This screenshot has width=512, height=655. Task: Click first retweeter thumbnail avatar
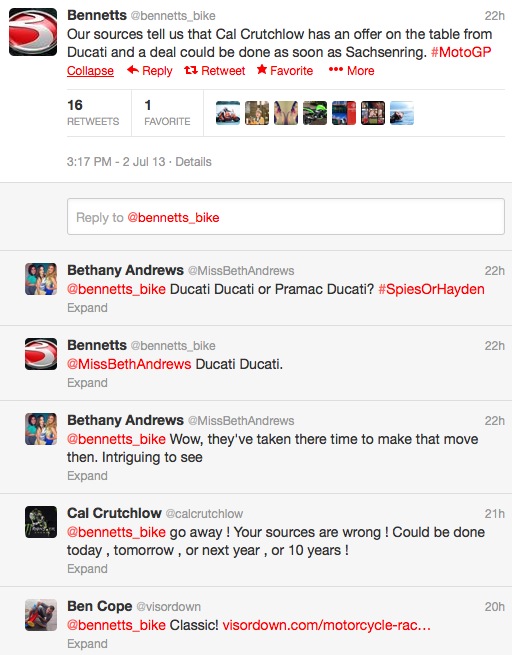pos(228,113)
